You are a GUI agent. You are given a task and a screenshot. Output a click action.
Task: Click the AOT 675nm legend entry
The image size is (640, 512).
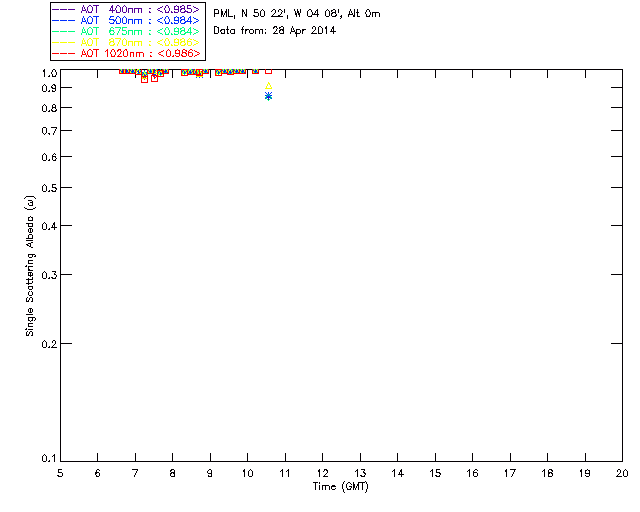pyautogui.click(x=126, y=31)
